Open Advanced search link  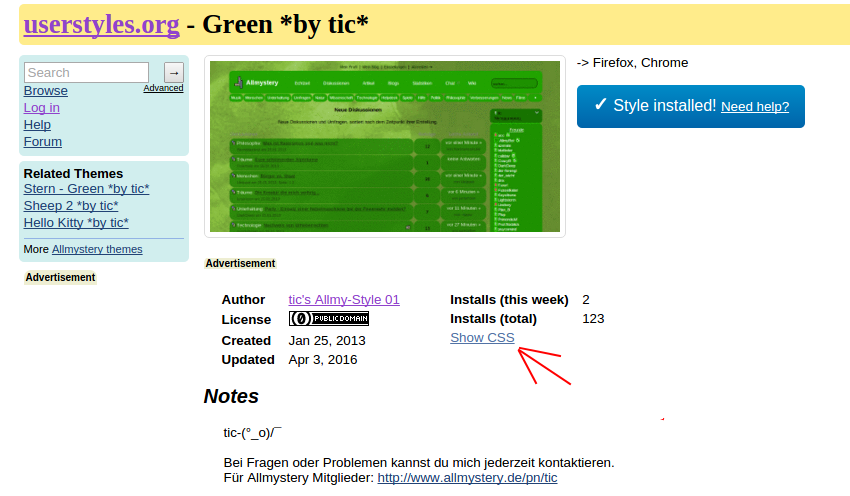[163, 88]
